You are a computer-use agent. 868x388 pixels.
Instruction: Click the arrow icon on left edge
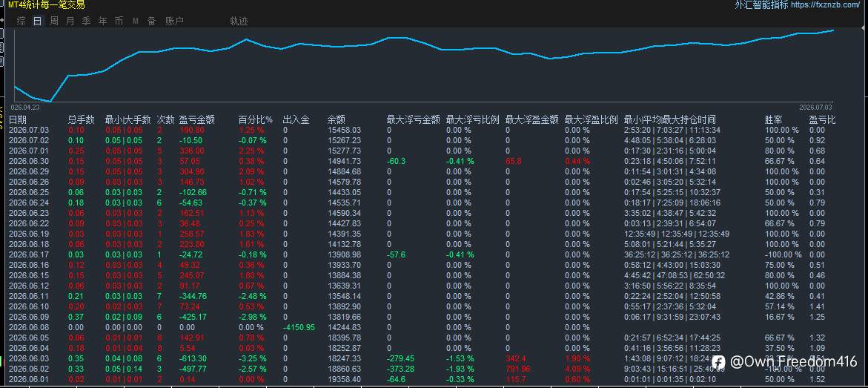(1, 20)
